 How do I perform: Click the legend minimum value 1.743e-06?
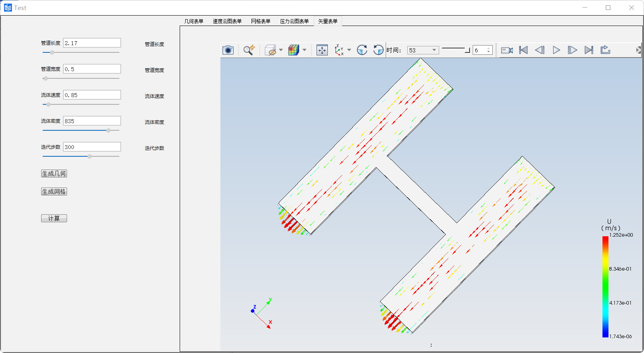coord(620,337)
